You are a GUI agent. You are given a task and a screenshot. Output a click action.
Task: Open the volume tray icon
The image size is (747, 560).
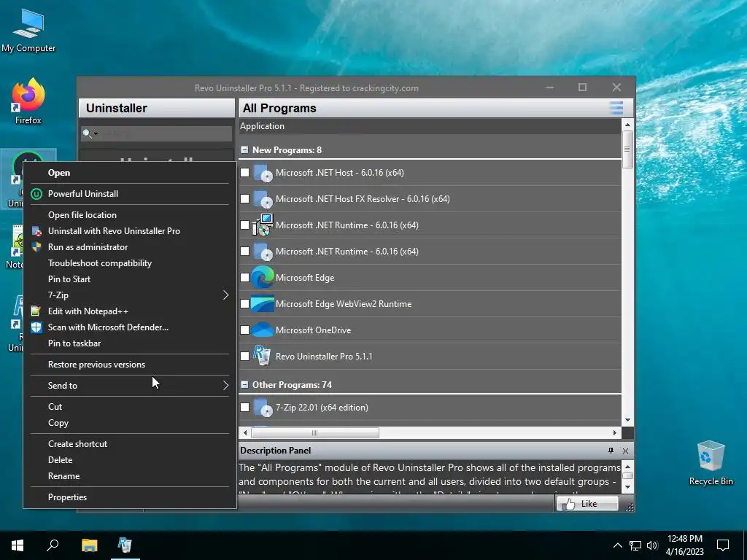pos(652,545)
